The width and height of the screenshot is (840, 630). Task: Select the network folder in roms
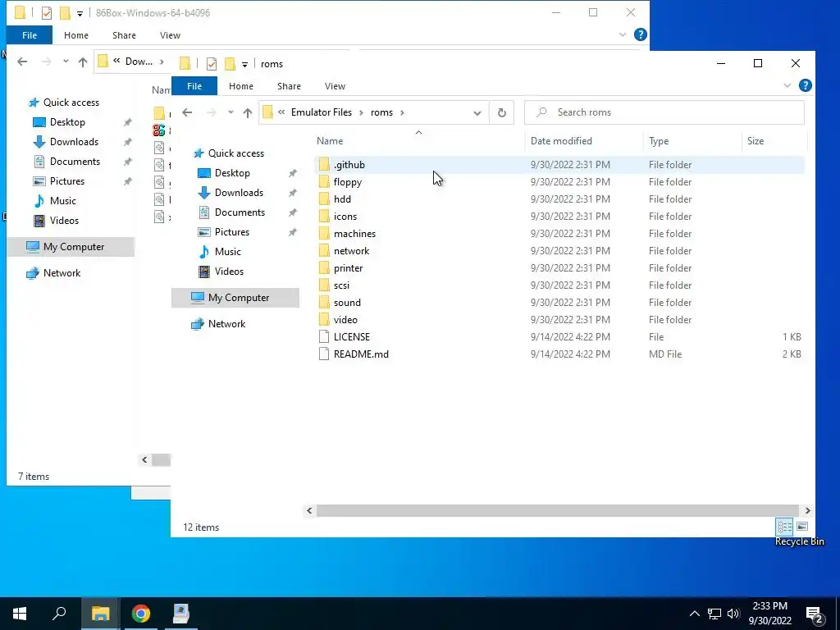(351, 251)
